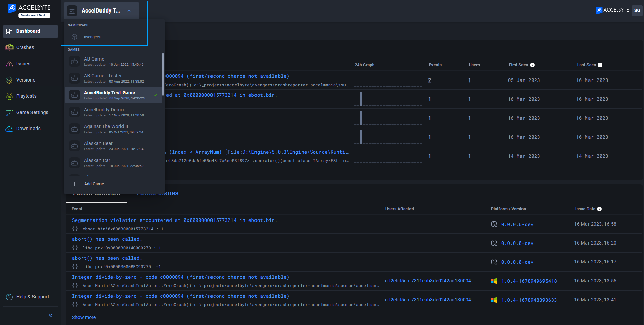Click the Windows icon on 13:41 row
This screenshot has height=325, width=644.
494,300
